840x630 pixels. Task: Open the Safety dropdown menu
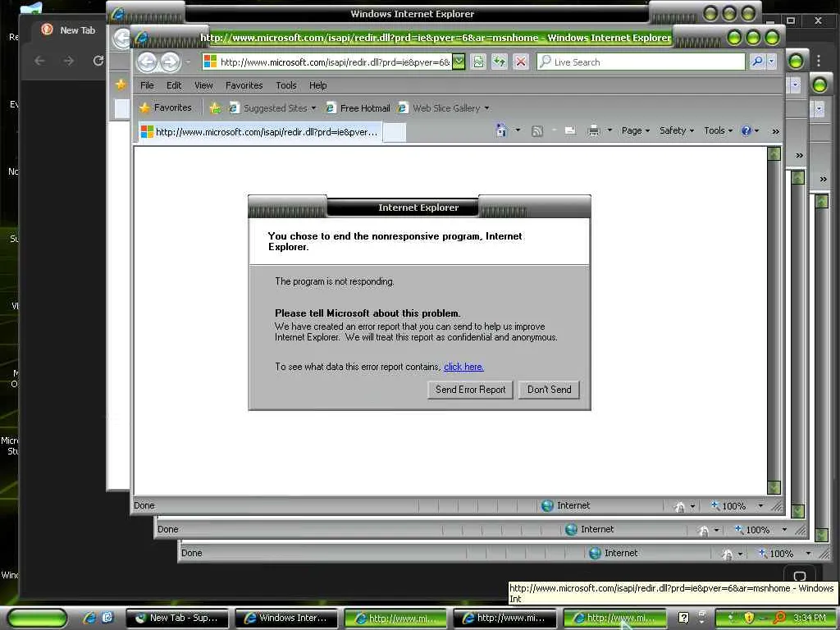[x=677, y=130]
